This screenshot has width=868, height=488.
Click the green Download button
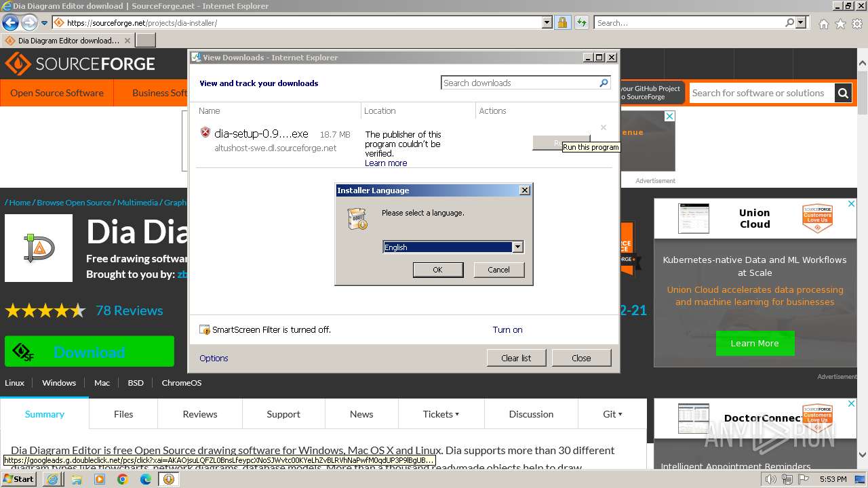[90, 352]
